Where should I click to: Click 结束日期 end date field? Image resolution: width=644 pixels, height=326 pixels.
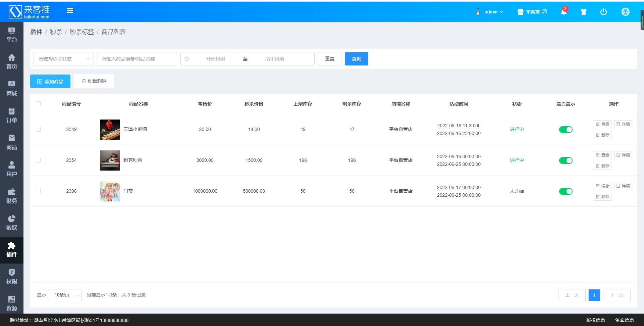[x=275, y=59]
